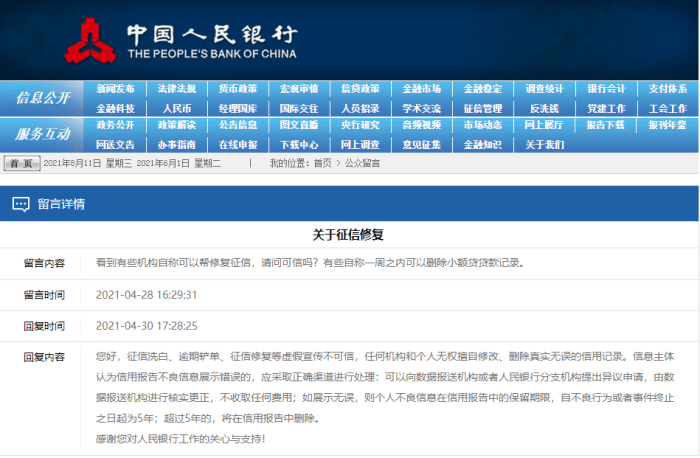
Task: Go to 征信管理 in the navigation
Action: pos(483,108)
